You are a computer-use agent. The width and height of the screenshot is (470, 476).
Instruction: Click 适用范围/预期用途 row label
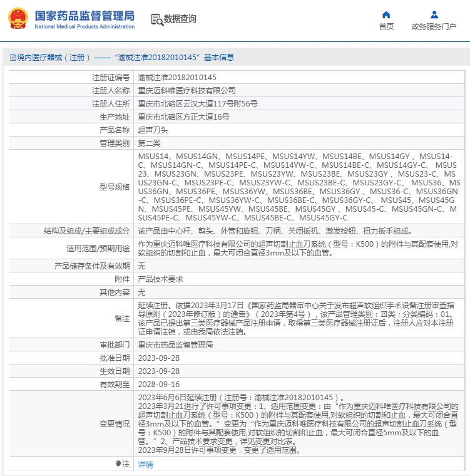(x=98, y=248)
